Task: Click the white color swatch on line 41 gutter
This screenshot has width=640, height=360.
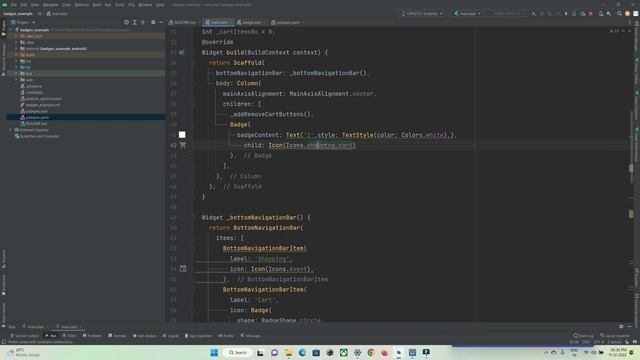Action: [182, 135]
